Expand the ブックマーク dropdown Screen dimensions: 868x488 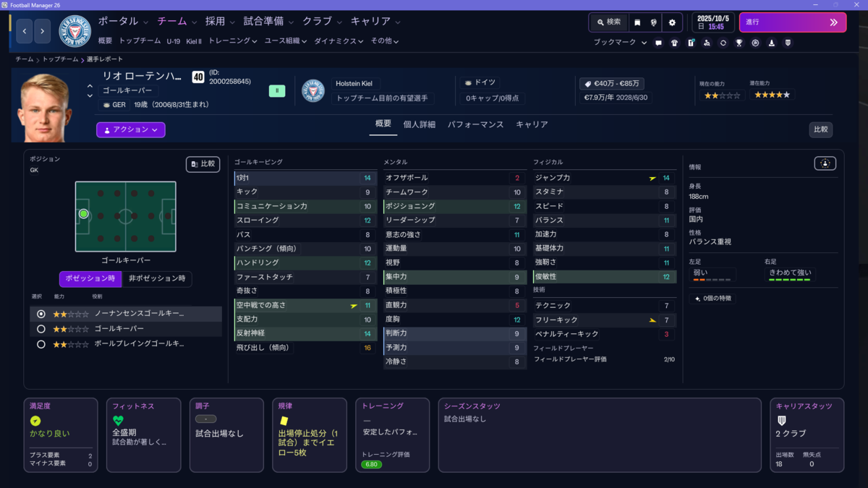[x=620, y=43]
